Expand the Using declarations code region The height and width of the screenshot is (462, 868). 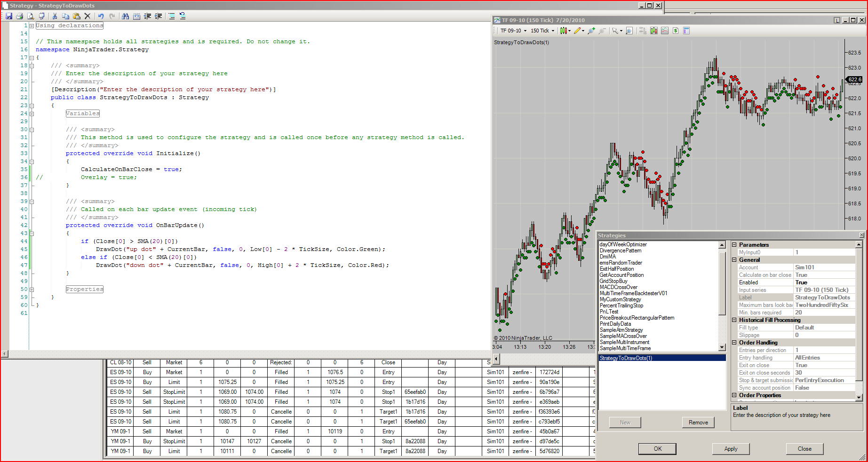click(x=32, y=26)
